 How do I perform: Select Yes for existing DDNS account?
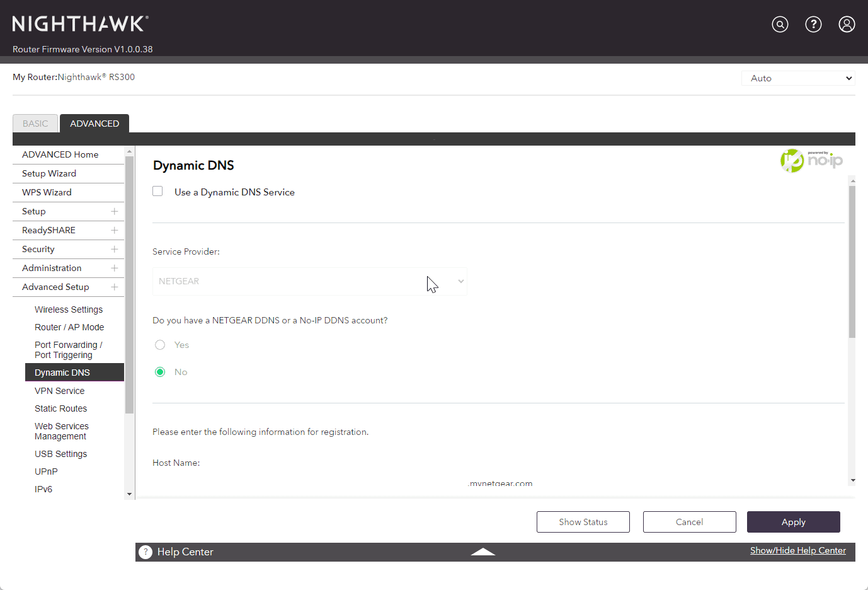point(160,345)
